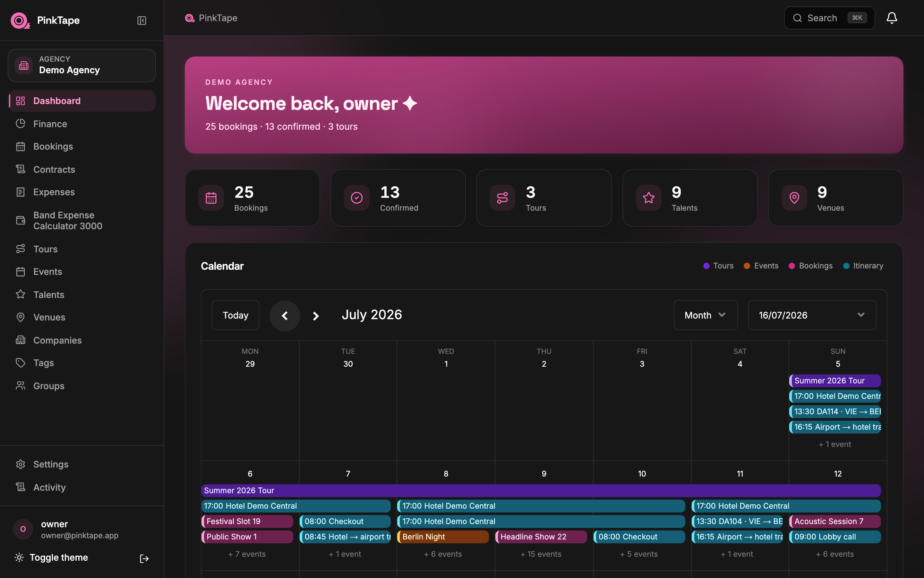Click the Confirmed checkmark card icon
Screen dimensions: 924x578
click(x=357, y=197)
